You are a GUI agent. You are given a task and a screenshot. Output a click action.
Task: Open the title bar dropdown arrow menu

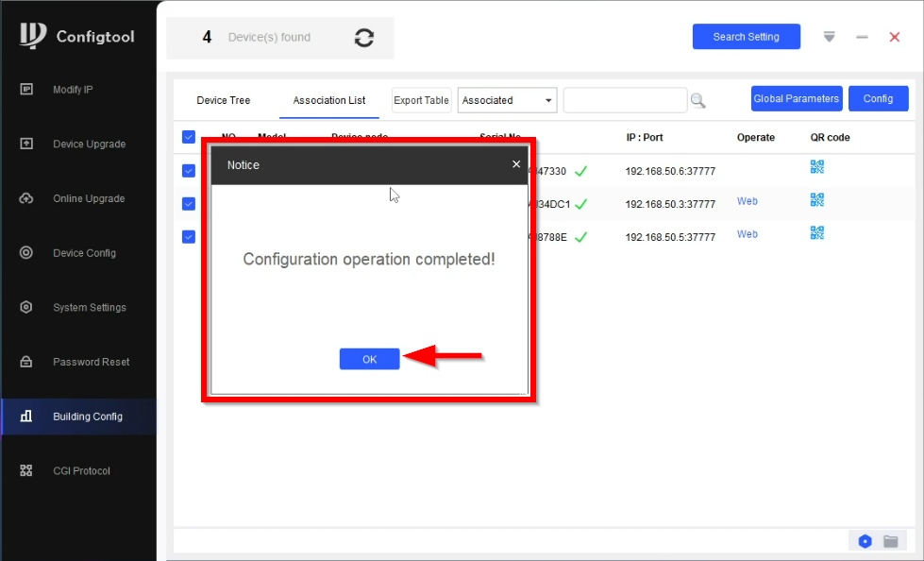tap(829, 37)
